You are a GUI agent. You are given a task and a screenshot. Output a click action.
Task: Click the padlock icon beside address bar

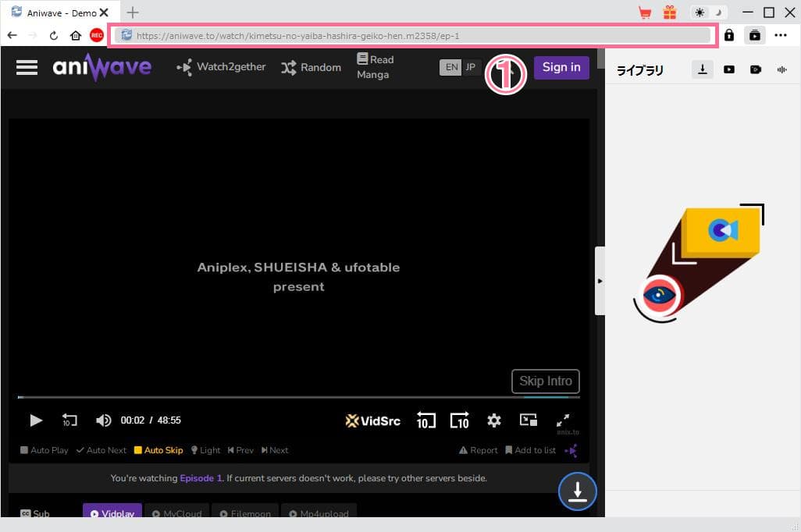[728, 35]
